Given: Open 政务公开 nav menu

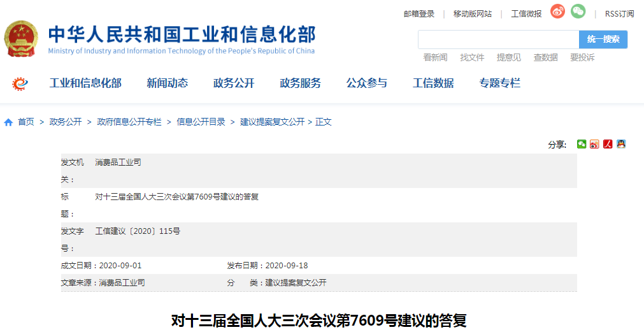Looking at the screenshot, I should pos(234,83).
